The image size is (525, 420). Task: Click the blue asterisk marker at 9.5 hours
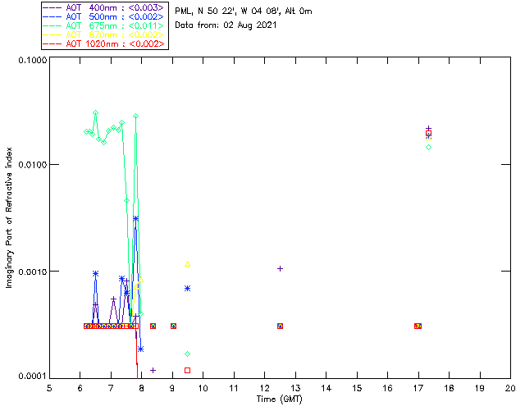(188, 289)
